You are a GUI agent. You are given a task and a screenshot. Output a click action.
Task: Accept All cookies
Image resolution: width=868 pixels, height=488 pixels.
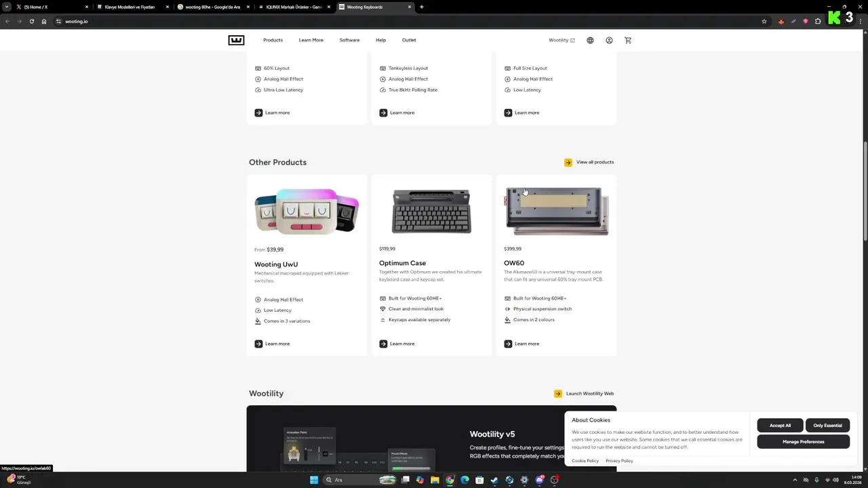click(x=780, y=426)
